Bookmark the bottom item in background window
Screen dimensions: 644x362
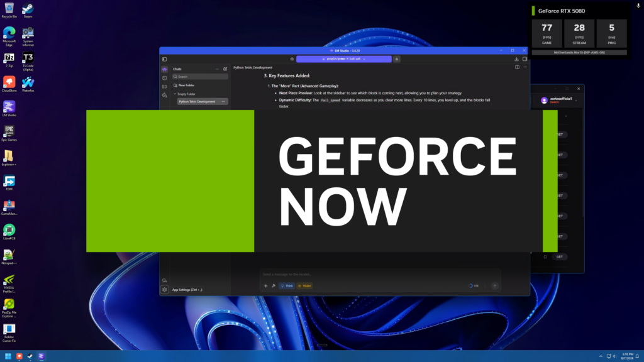(x=545, y=257)
